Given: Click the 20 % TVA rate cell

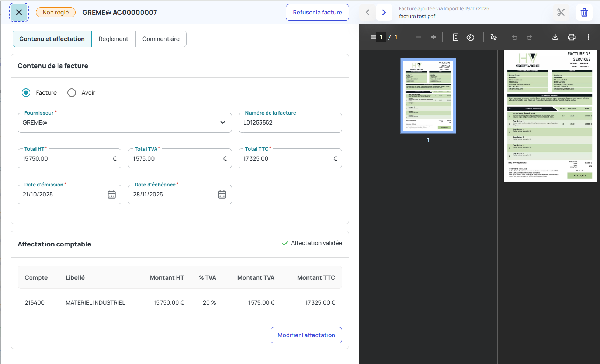Looking at the screenshot, I should click(209, 302).
